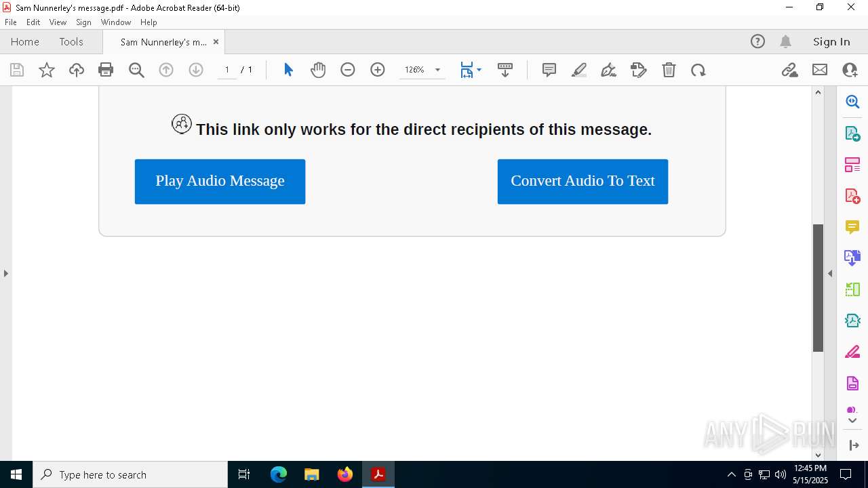Click the scrolling mode icon
The image size is (868, 488).
tap(505, 70)
